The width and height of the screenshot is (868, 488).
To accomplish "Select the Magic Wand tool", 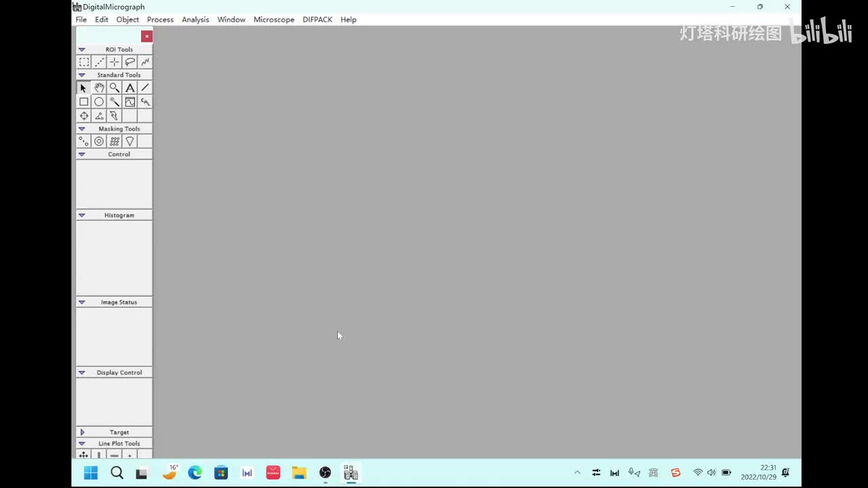I will coord(115,102).
